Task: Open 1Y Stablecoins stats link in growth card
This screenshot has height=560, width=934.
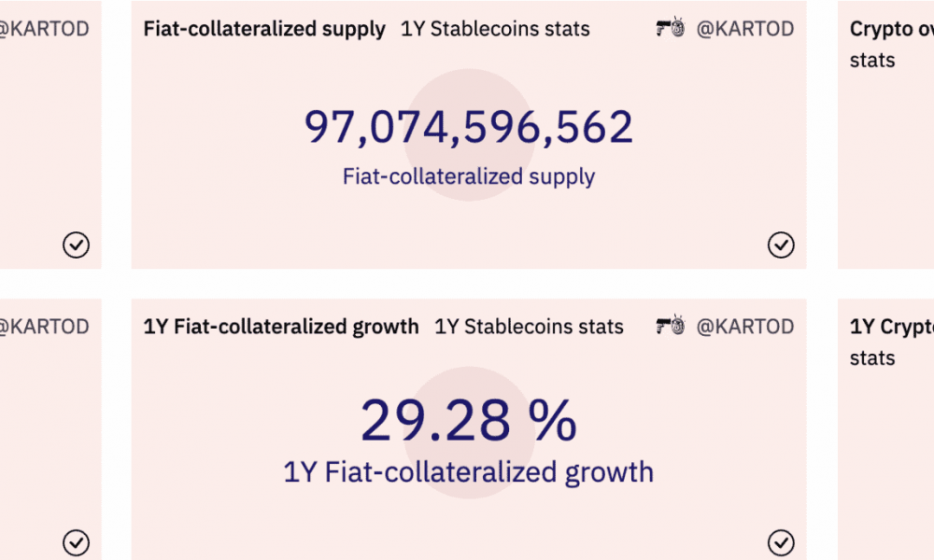Action: pos(529,326)
